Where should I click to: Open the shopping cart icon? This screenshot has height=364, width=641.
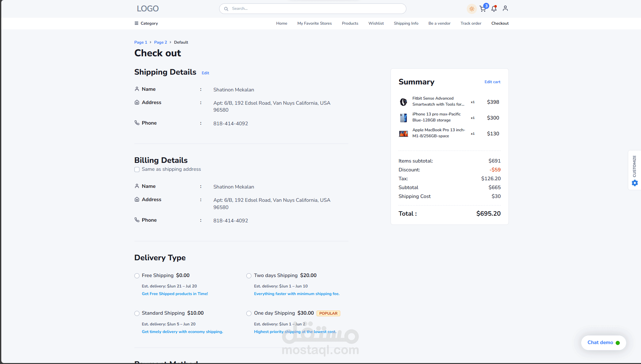click(483, 9)
